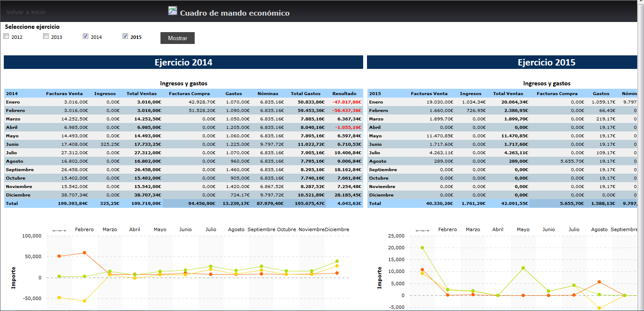Select the negative Enero result -47.817,86€

346,102
